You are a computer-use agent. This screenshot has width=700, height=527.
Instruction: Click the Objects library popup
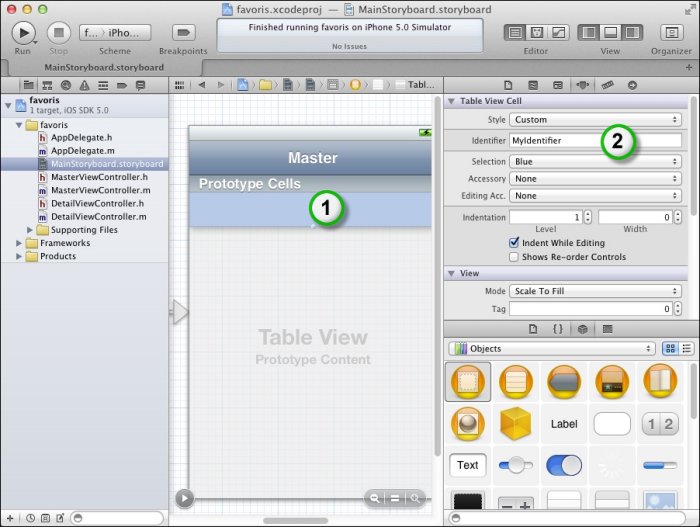click(x=552, y=349)
